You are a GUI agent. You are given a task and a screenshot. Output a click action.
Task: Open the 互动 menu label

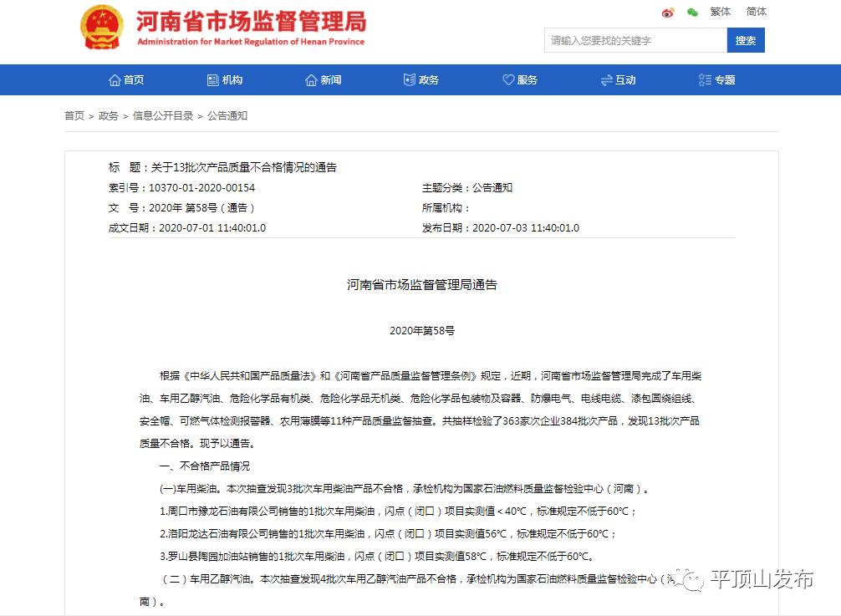tap(625, 80)
